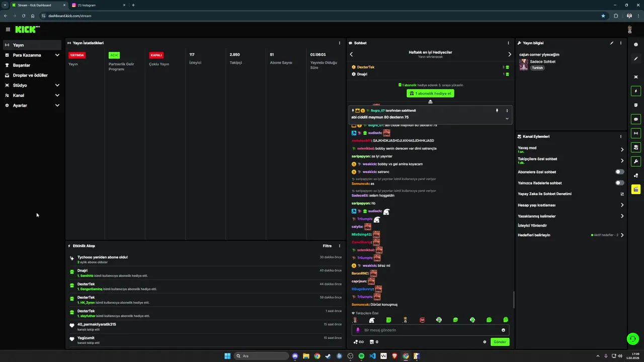This screenshot has height=362, width=644.
Task: Toggle Yalnızca ifadelerle sohbet switch
Action: click(x=620, y=183)
